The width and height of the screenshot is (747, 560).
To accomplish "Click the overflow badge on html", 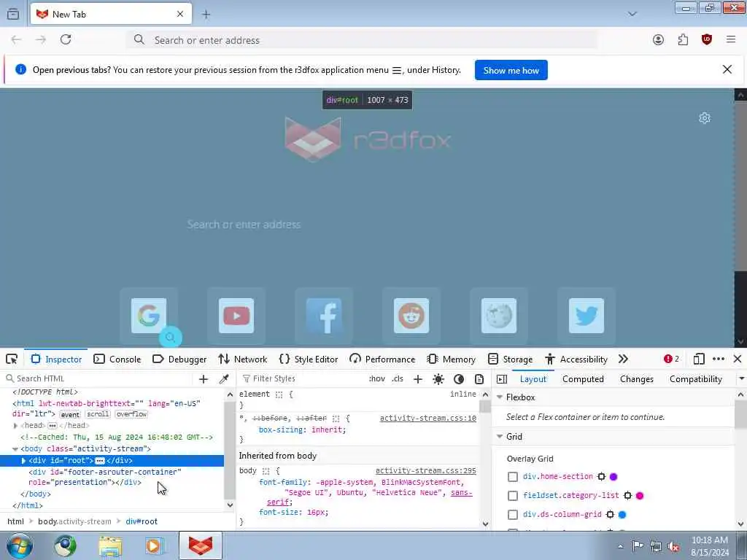I will [x=132, y=414].
